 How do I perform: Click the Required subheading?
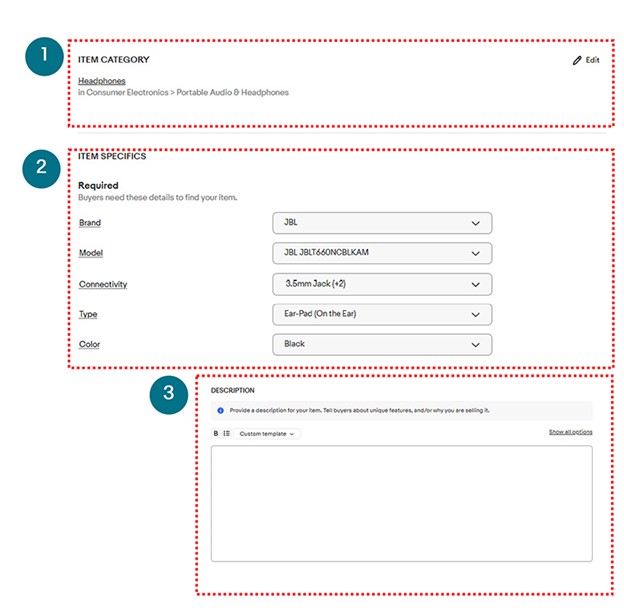click(x=98, y=185)
